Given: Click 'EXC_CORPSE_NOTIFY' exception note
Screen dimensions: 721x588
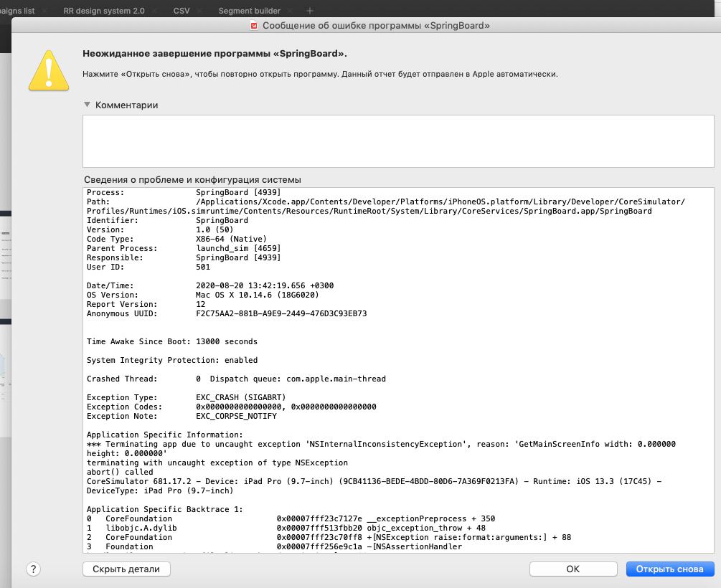Looking at the screenshot, I should point(236,416).
